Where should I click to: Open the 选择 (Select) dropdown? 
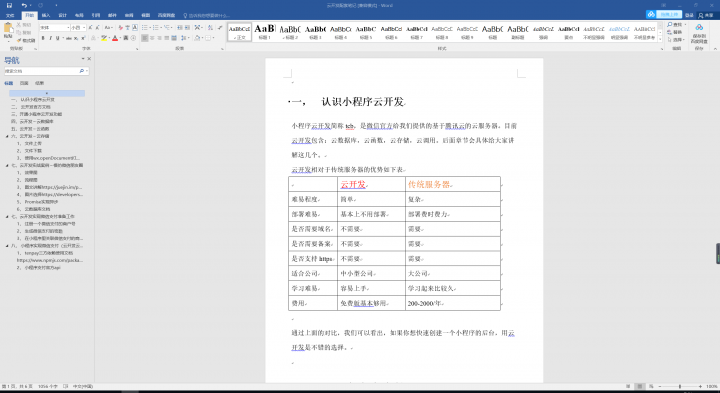click(x=677, y=39)
